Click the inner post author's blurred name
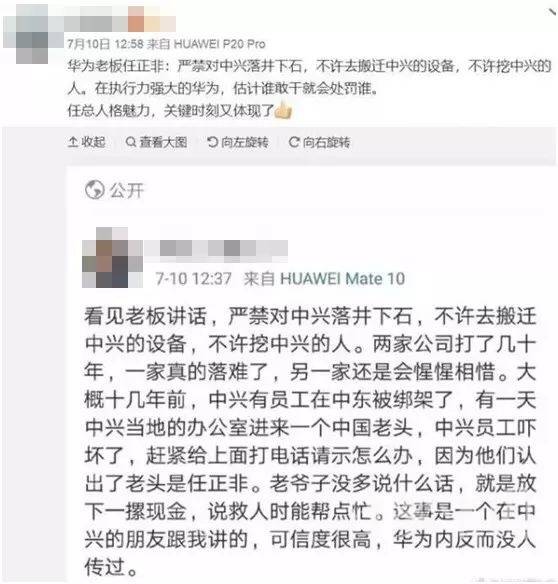Viewport: 558px width, 584px height. (216, 248)
